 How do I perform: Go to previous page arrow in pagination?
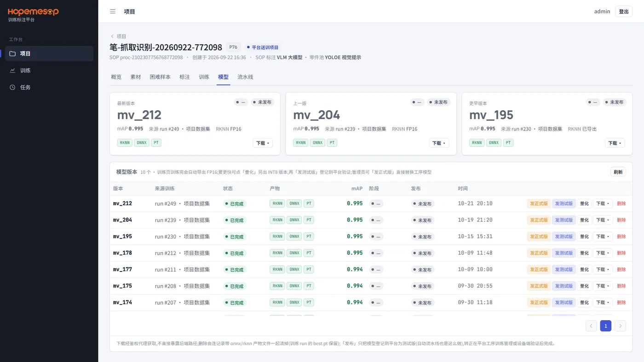tap(591, 326)
